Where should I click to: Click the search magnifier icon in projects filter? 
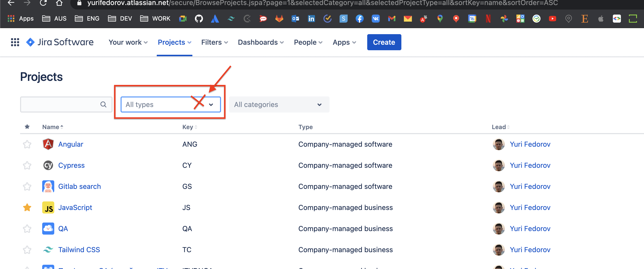(103, 104)
